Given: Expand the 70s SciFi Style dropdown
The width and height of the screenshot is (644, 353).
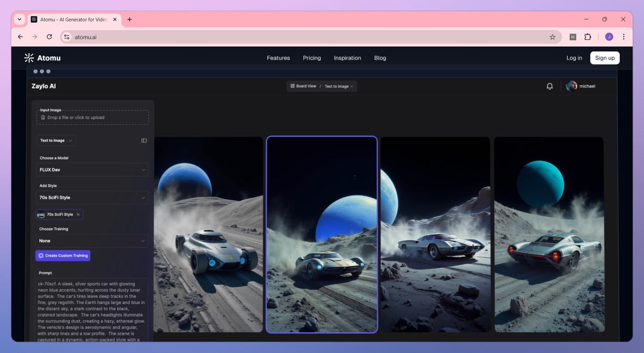Looking at the screenshot, I should (x=92, y=198).
